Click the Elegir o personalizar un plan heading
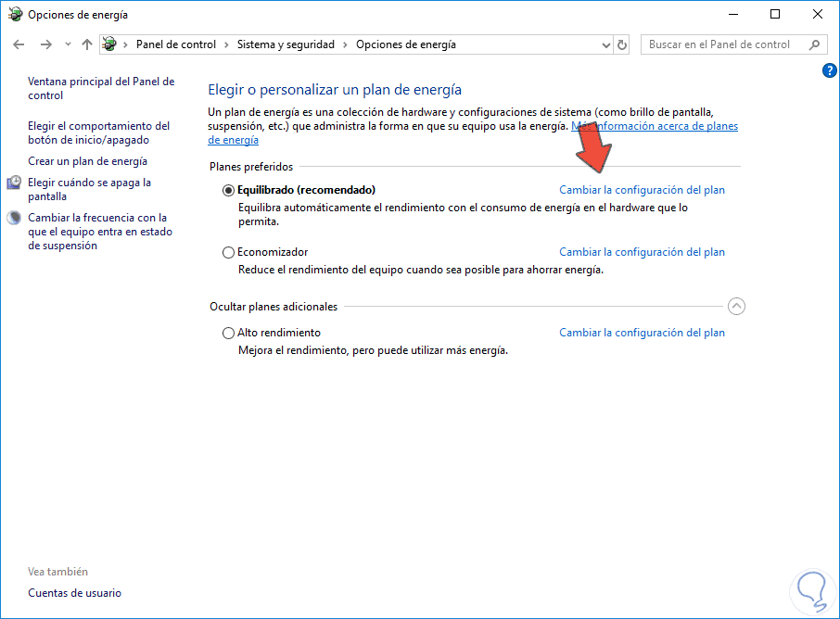 335,90
